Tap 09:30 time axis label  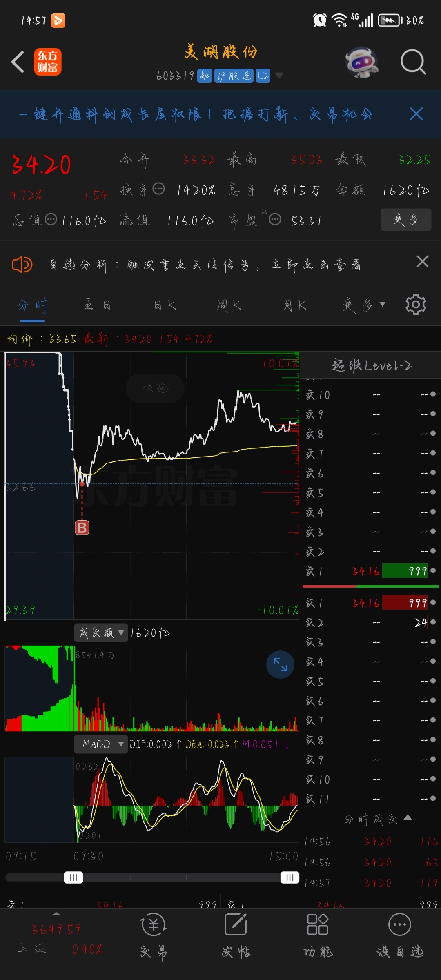pos(89,856)
